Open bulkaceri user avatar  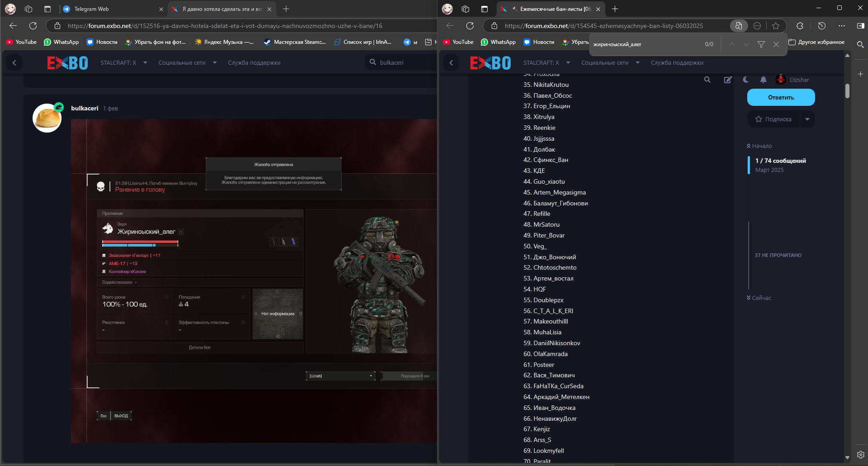pyautogui.click(x=47, y=118)
